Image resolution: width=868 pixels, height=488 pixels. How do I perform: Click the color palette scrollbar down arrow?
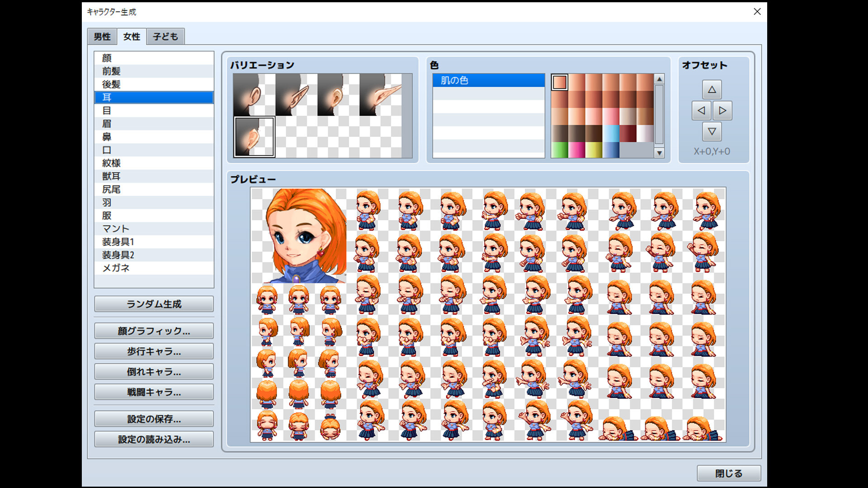tap(659, 154)
